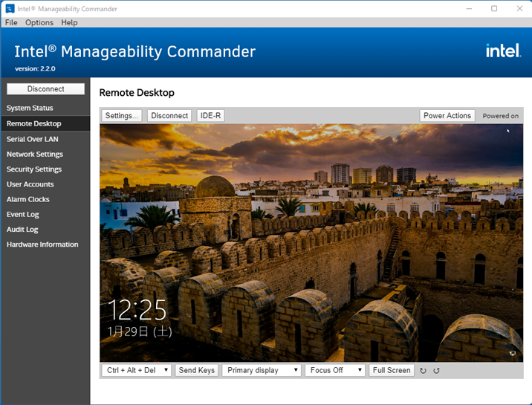The width and height of the screenshot is (532, 405).
Task: Click the Remote Desktop heading
Action: [137, 93]
